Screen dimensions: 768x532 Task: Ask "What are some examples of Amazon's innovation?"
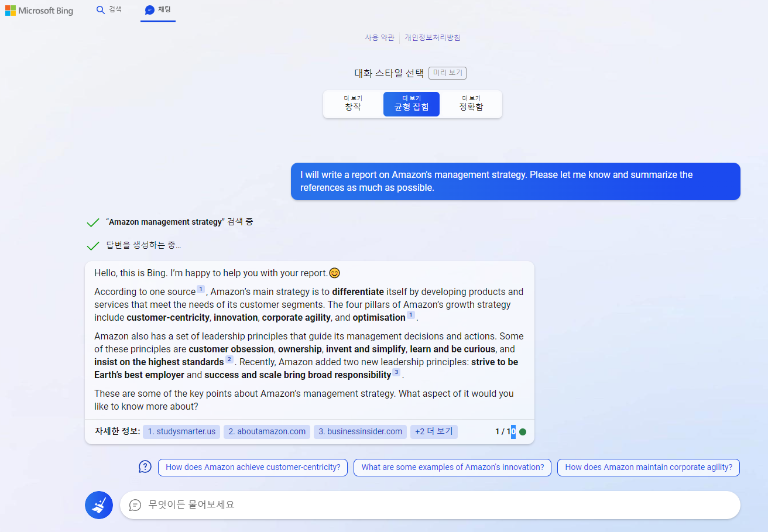[452, 468]
